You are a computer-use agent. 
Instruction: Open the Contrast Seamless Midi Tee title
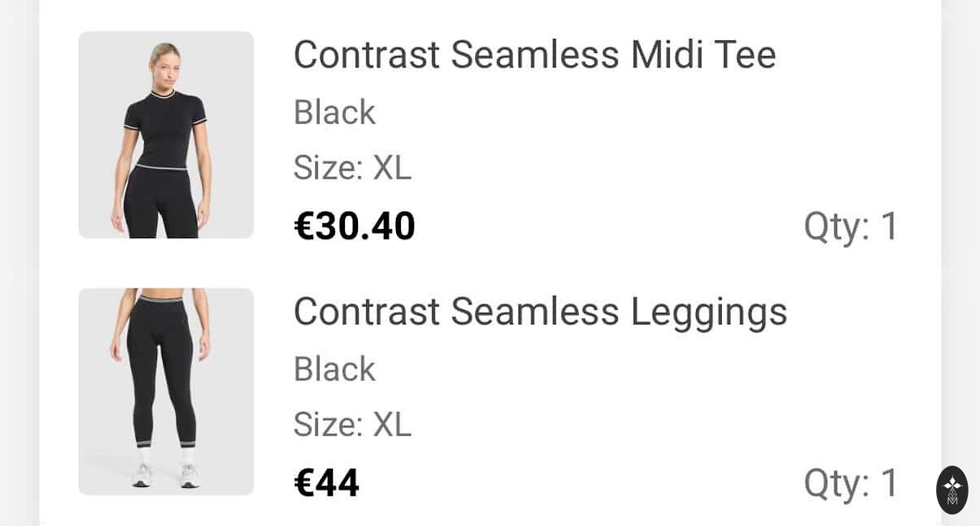[x=534, y=55]
